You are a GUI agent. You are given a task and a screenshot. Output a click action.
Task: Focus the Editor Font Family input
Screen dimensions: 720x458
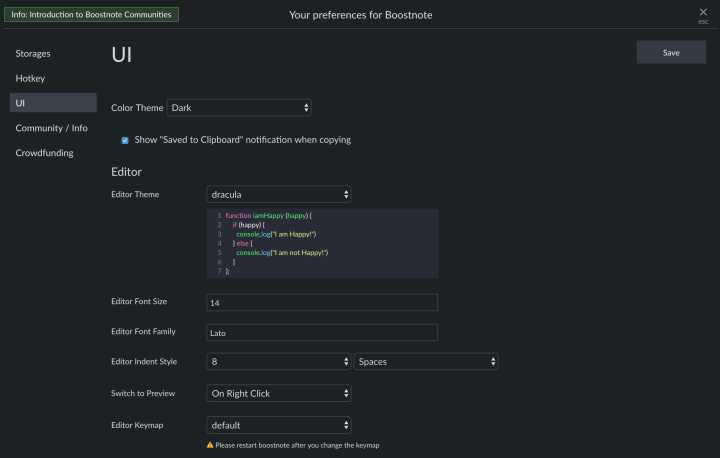[322, 332]
